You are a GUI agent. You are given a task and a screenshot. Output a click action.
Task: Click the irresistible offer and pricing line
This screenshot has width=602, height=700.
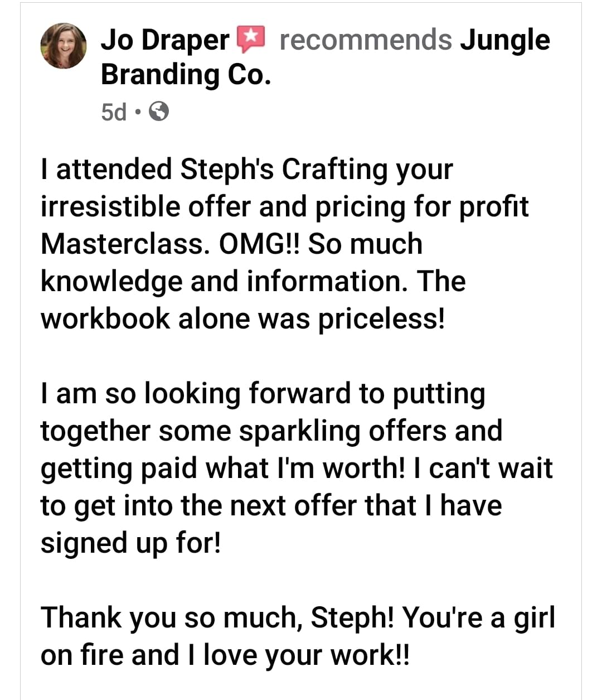pyautogui.click(x=284, y=207)
